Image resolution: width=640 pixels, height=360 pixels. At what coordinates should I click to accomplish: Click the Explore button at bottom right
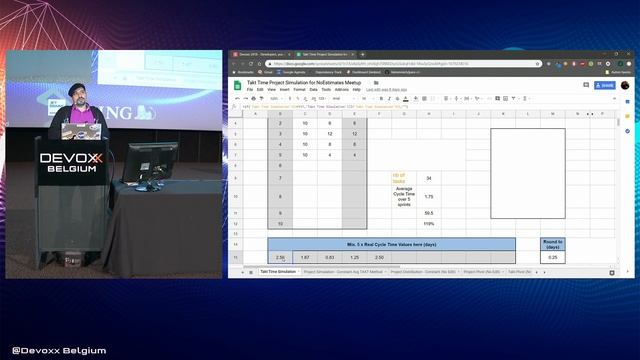pos(612,273)
